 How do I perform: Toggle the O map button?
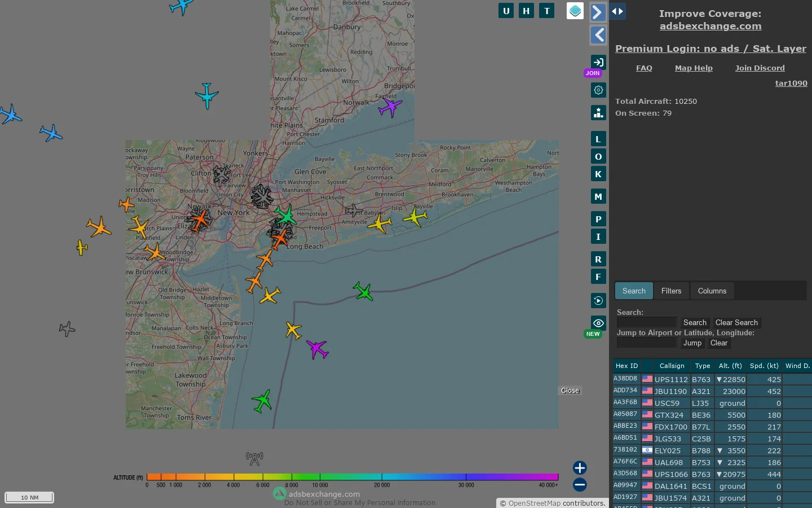click(x=598, y=156)
